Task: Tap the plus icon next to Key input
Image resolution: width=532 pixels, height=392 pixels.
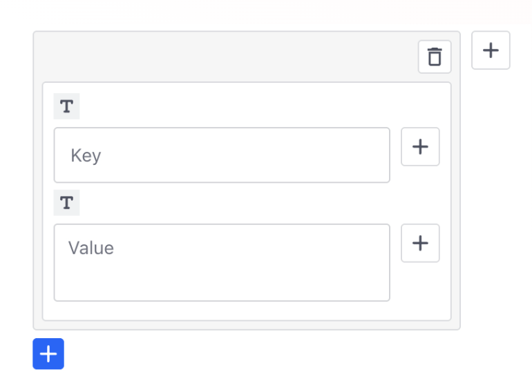Action: coord(420,146)
